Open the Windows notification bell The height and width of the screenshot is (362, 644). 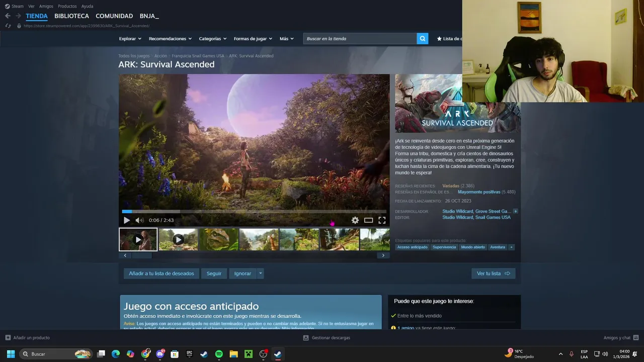point(635,354)
